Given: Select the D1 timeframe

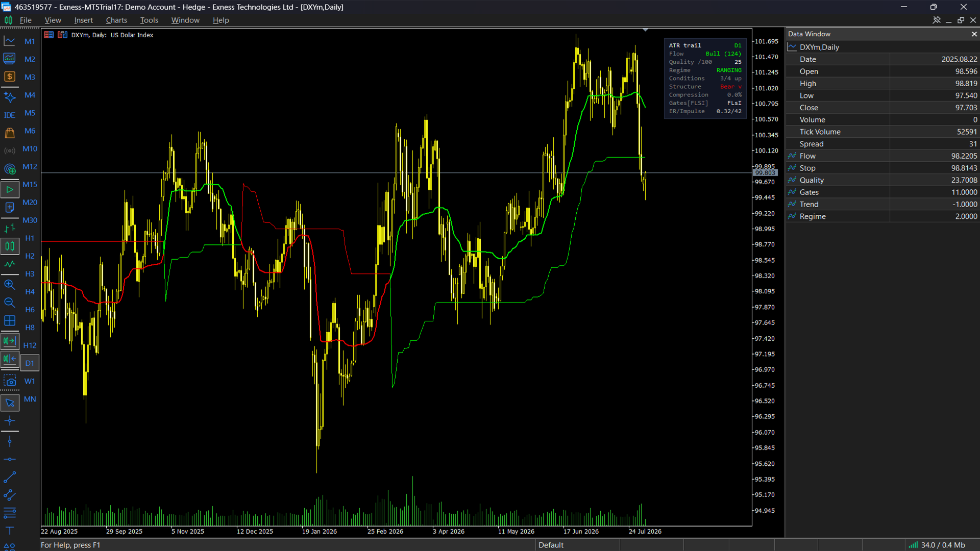Looking at the screenshot, I should (x=30, y=363).
